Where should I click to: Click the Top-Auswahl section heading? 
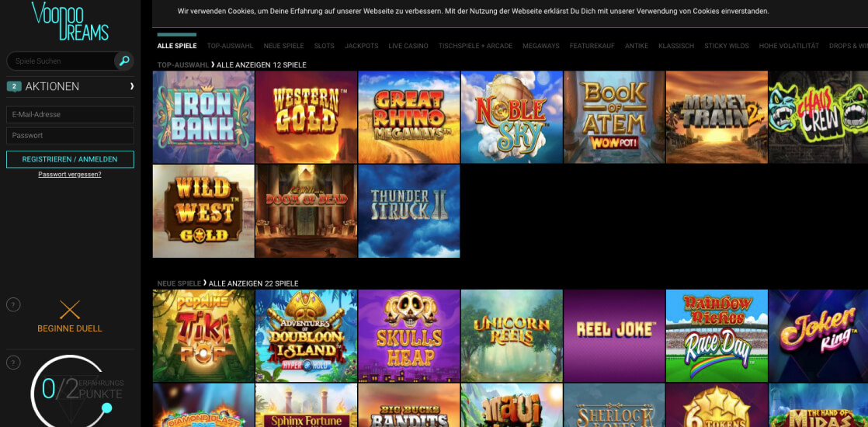pos(182,64)
